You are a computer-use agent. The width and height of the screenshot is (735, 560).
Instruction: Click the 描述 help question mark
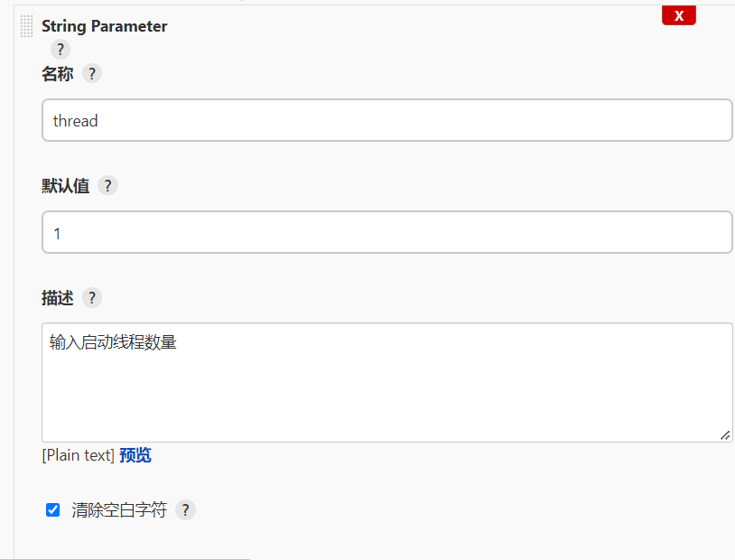[x=91, y=298]
